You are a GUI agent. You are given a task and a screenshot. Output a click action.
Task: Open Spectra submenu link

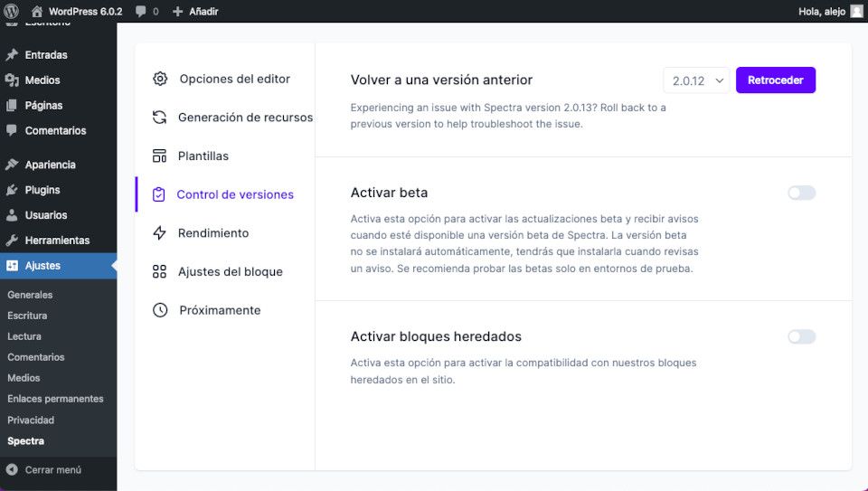click(x=26, y=441)
